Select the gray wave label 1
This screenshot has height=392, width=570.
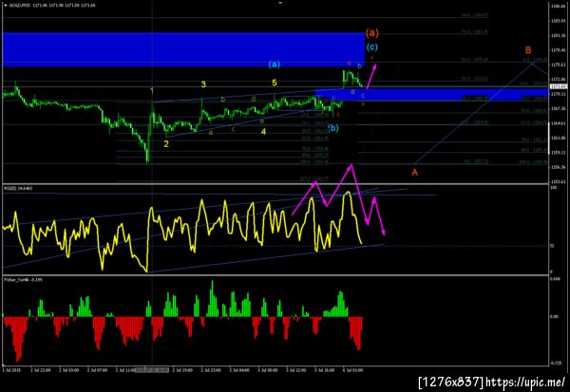(x=152, y=91)
